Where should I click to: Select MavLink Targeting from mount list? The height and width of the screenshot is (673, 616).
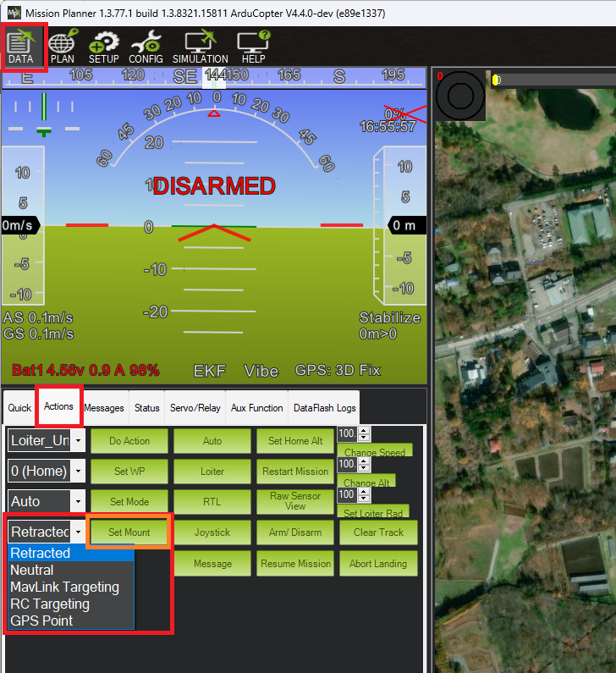pos(64,587)
